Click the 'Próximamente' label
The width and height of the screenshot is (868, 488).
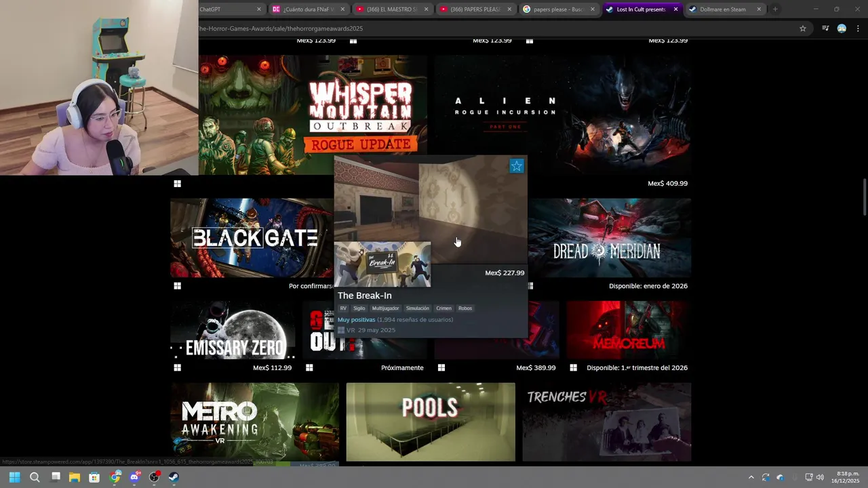[402, 368]
